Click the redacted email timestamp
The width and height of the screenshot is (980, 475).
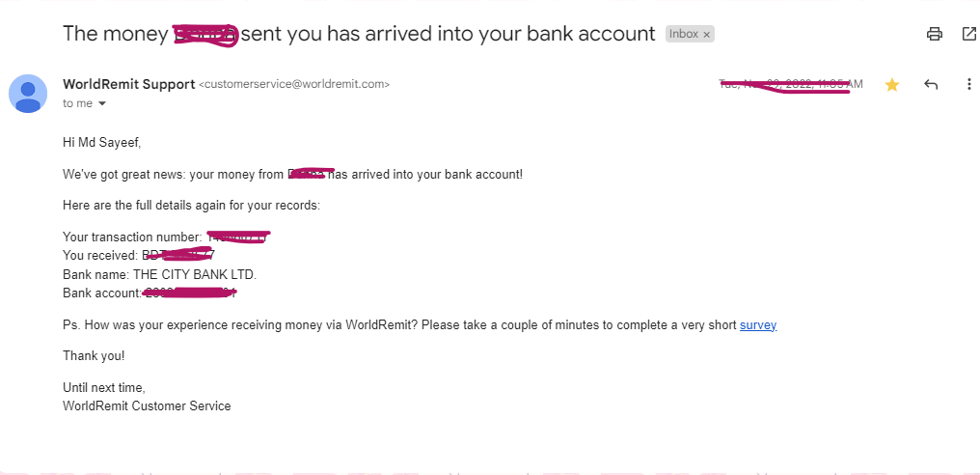791,85
